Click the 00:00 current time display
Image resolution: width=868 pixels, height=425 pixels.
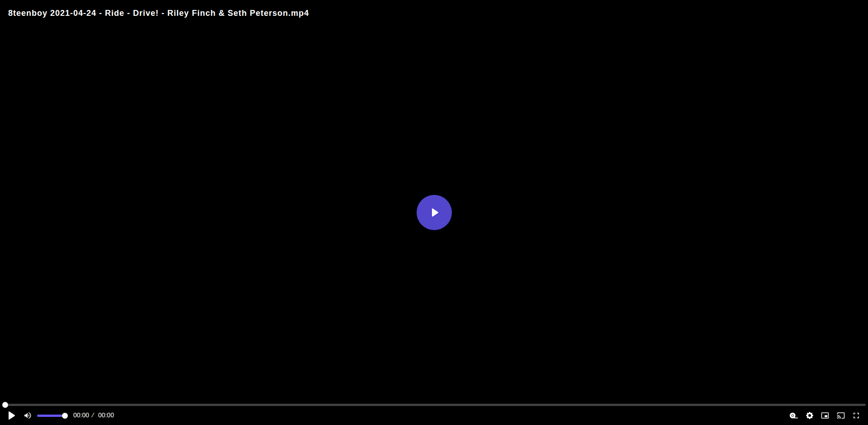pos(81,415)
